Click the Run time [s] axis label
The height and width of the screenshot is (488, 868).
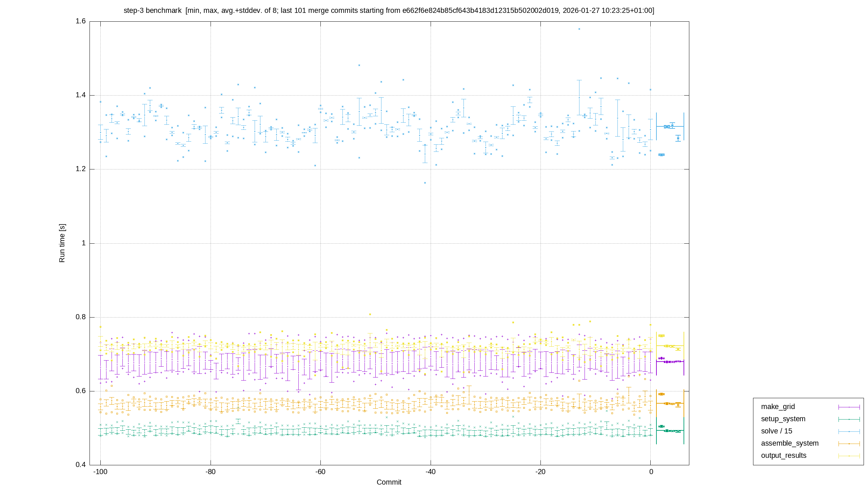62,243
